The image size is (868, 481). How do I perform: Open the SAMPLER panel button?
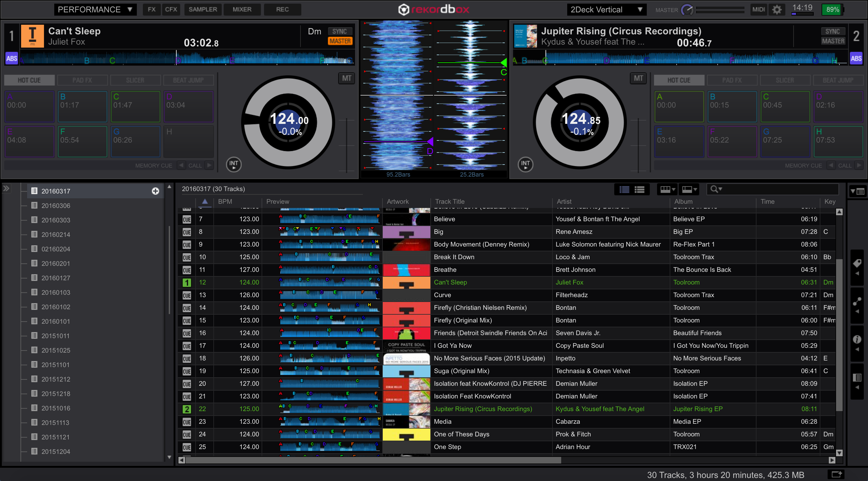coord(203,9)
